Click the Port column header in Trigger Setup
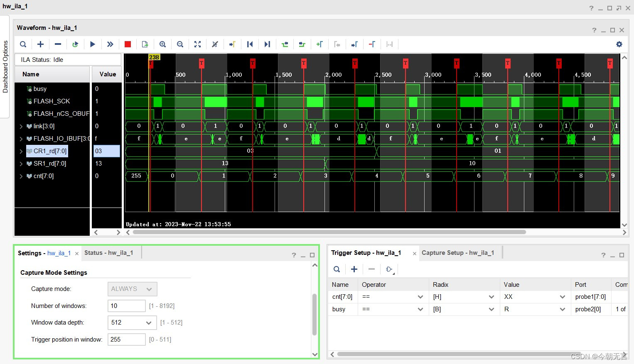The image size is (634, 364). [x=591, y=285]
